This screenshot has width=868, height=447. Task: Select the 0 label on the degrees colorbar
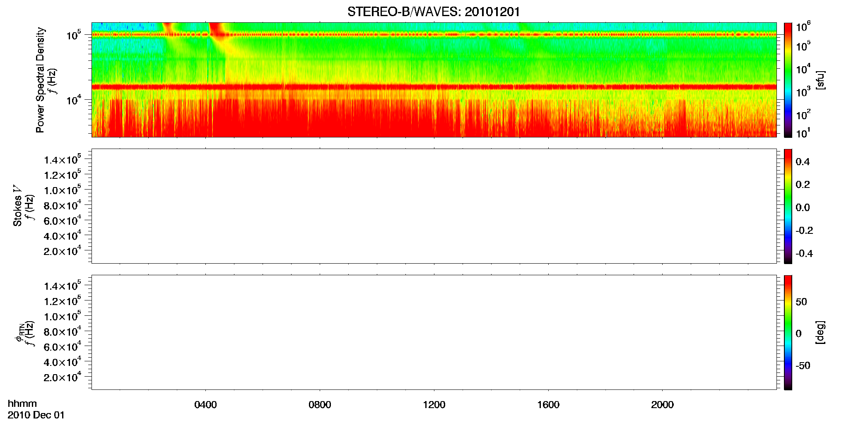point(798,334)
